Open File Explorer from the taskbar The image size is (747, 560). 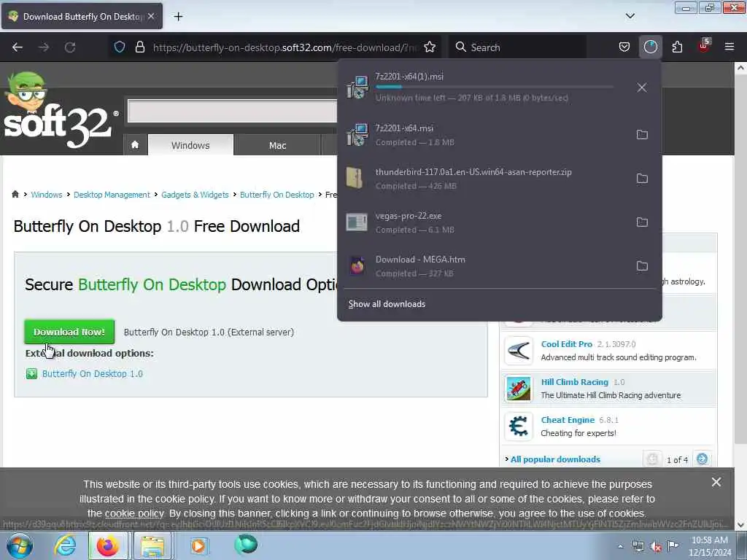(152, 545)
